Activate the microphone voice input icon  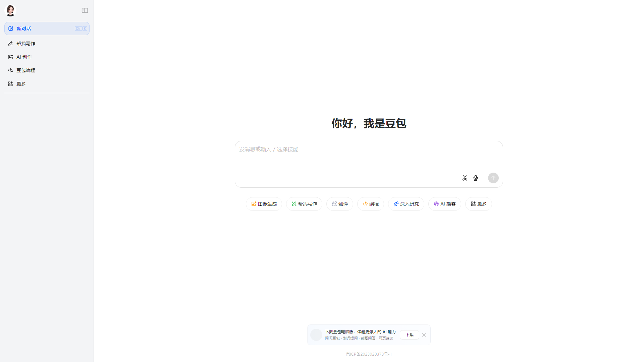(475, 178)
